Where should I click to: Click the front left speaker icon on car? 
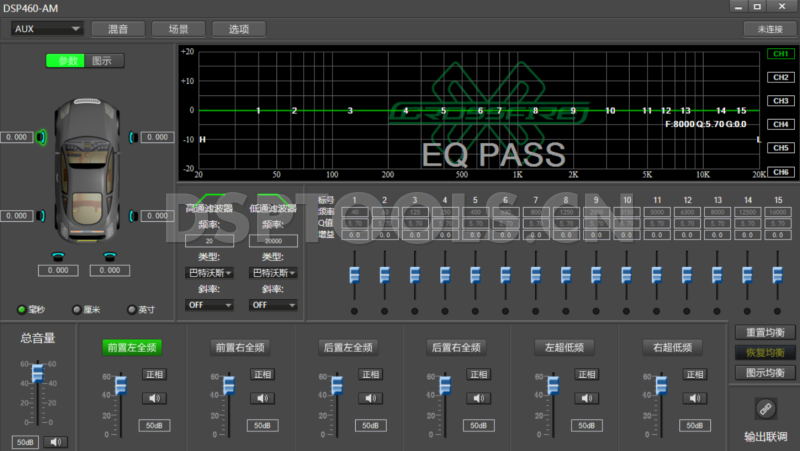[x=41, y=137]
